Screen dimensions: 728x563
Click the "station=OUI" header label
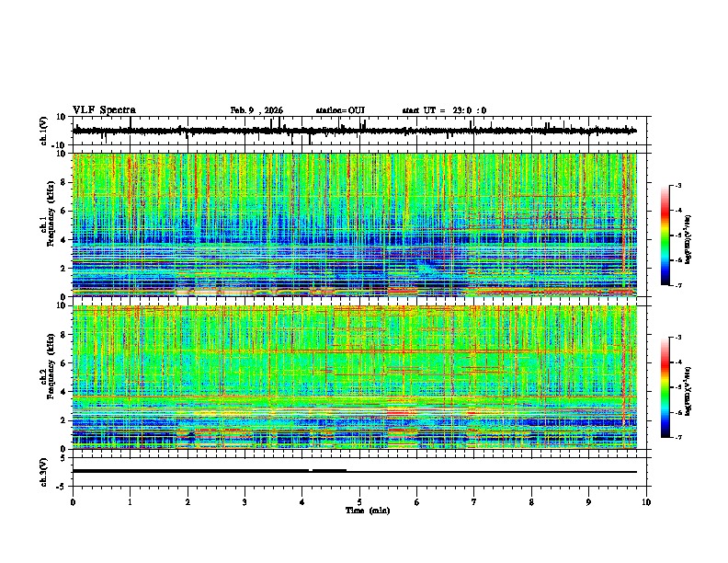[x=340, y=110]
